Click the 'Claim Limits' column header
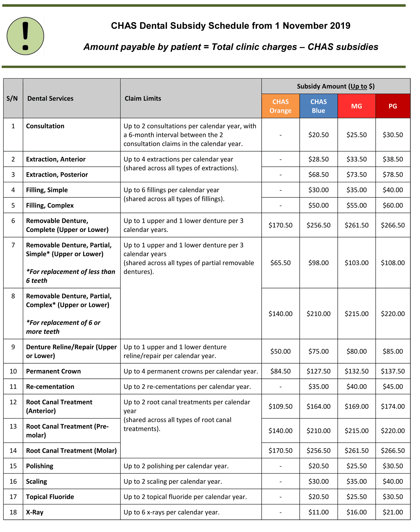The image size is (420, 532). [x=143, y=98]
